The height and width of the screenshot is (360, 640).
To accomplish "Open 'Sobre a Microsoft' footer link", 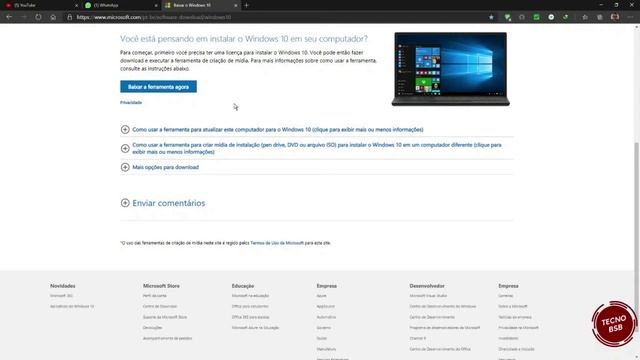I will click(513, 306).
